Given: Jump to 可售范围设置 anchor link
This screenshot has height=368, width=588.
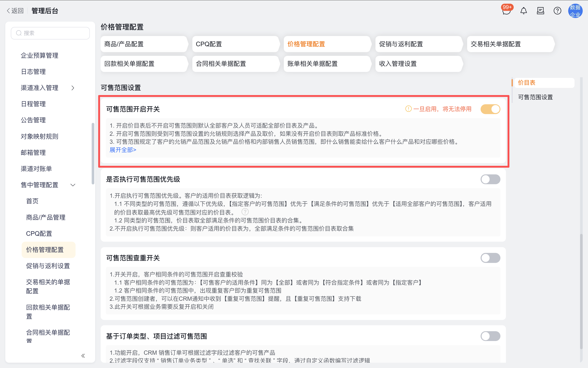Looking at the screenshot, I should [535, 97].
